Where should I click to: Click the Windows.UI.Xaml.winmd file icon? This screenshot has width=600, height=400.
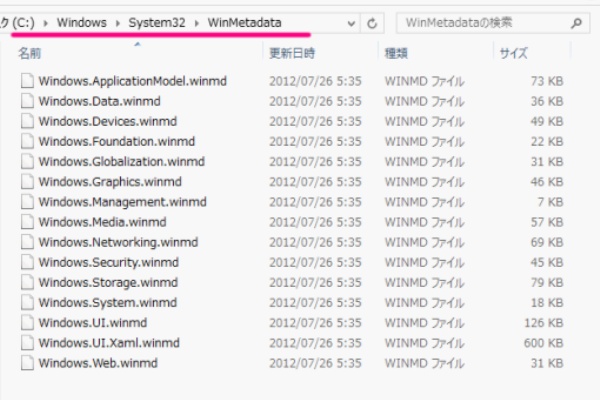coord(27,343)
